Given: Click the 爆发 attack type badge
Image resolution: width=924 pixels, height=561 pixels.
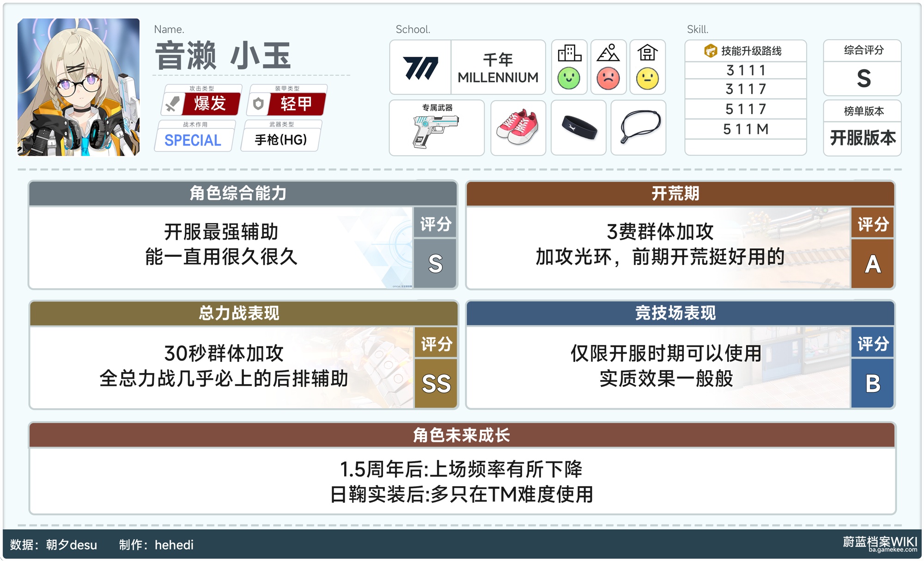Looking at the screenshot, I should tap(210, 104).
